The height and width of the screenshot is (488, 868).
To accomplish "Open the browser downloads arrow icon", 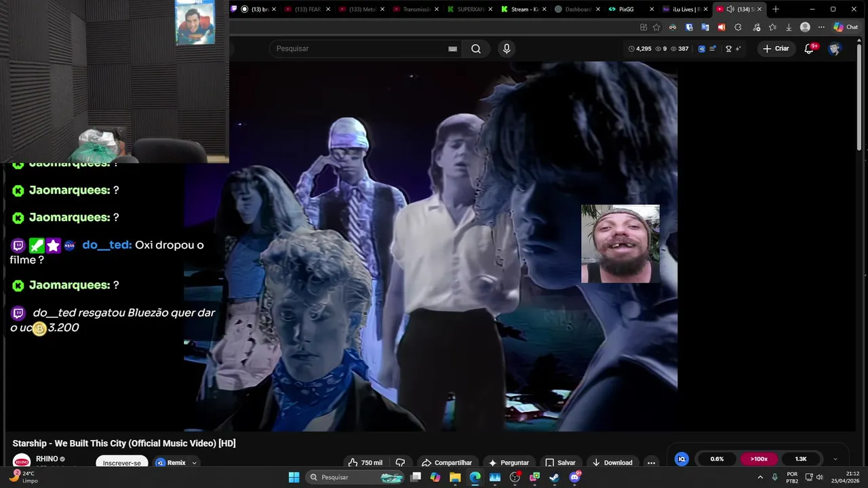I will [789, 27].
